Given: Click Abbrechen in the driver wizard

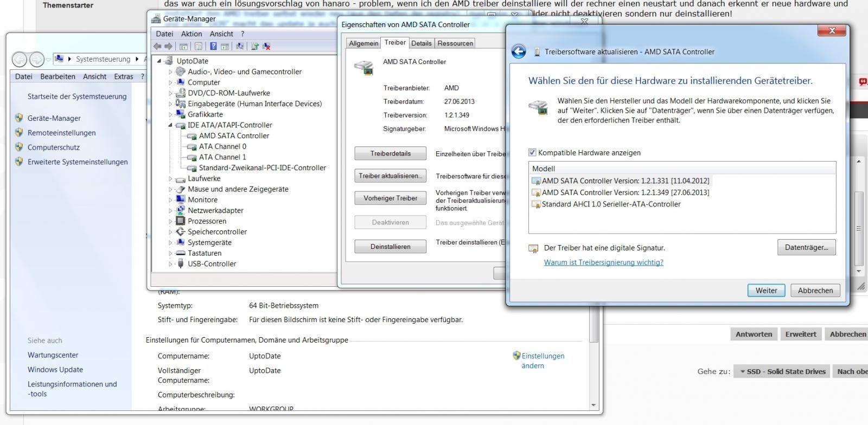Looking at the screenshot, I should tap(815, 291).
